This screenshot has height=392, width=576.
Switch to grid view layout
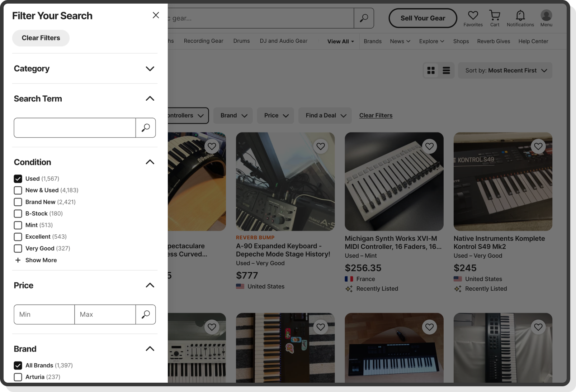pos(431,70)
